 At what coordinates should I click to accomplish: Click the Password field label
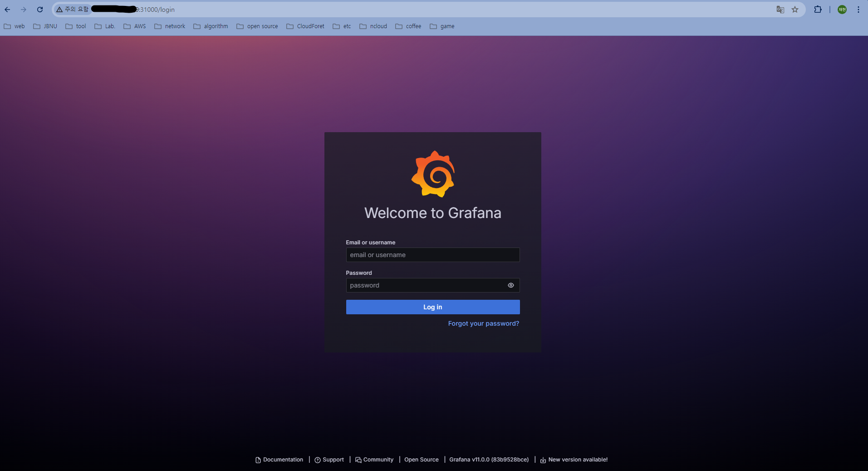click(x=359, y=273)
